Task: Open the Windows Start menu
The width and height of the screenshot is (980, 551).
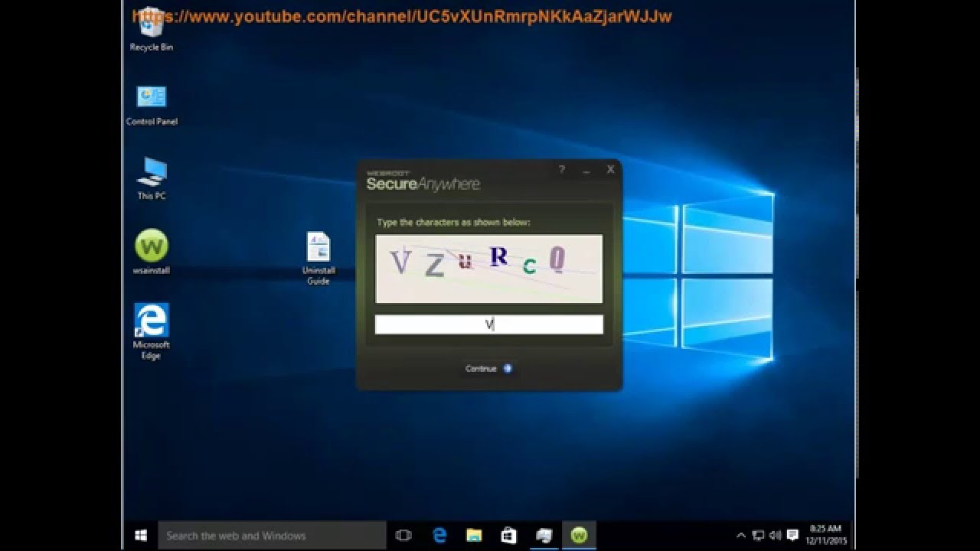Action: coord(141,536)
